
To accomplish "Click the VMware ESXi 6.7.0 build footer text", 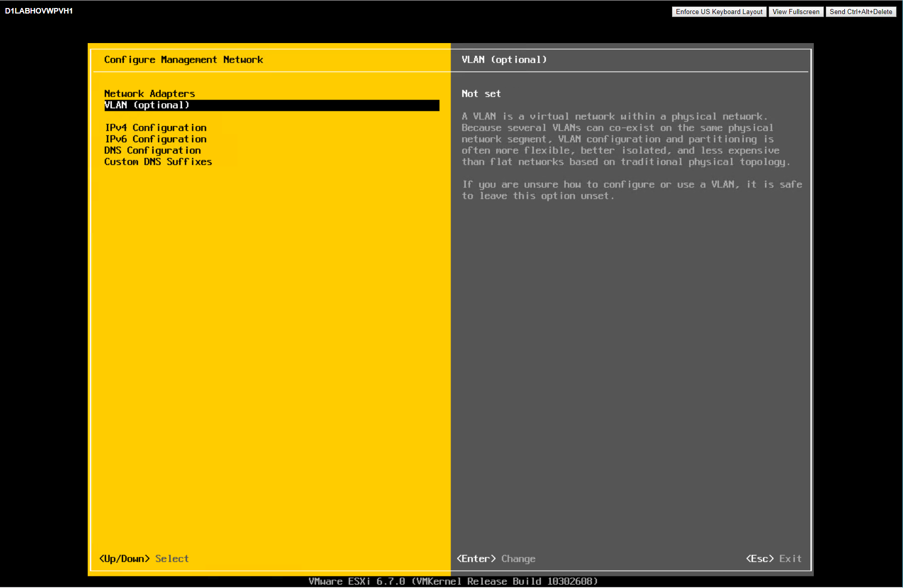I will pyautogui.click(x=453, y=581).
